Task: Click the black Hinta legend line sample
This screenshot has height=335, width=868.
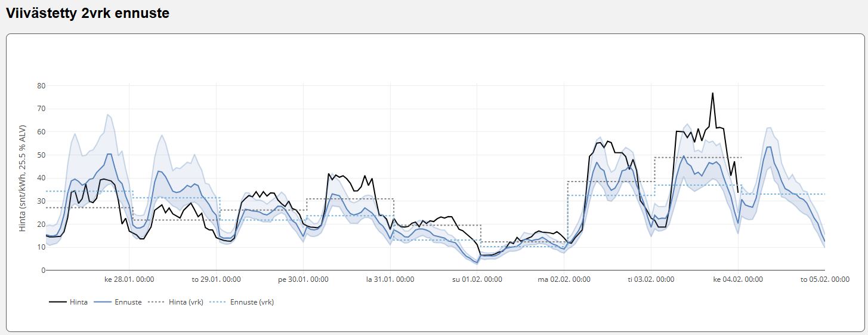Action: [x=57, y=302]
